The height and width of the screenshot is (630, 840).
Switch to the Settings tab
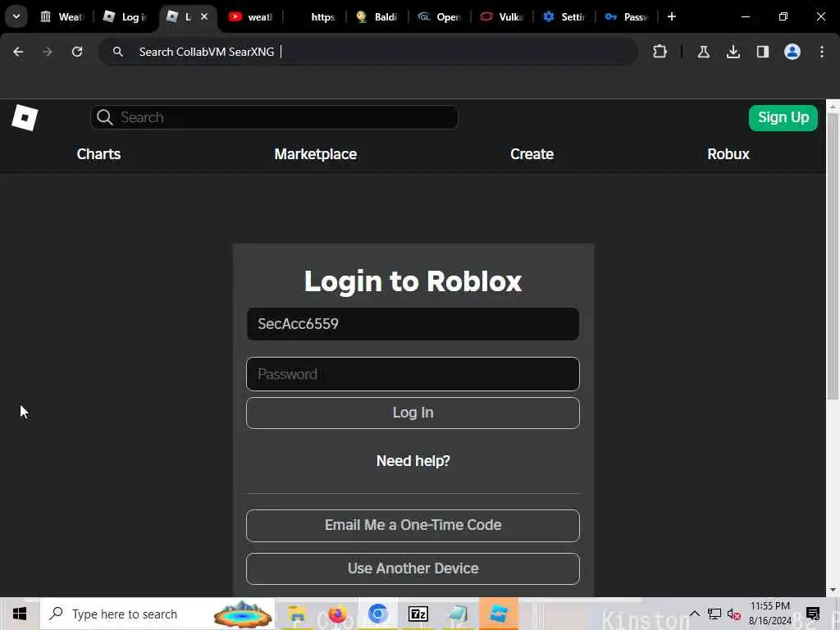(564, 16)
